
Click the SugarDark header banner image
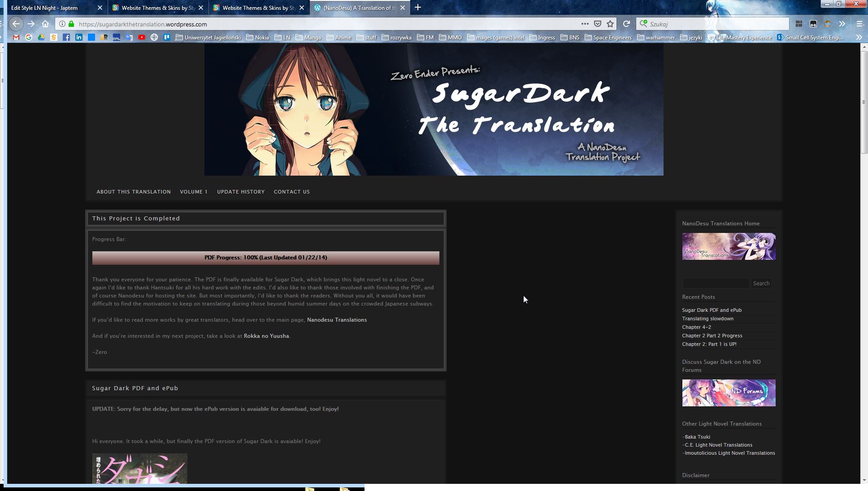click(434, 110)
